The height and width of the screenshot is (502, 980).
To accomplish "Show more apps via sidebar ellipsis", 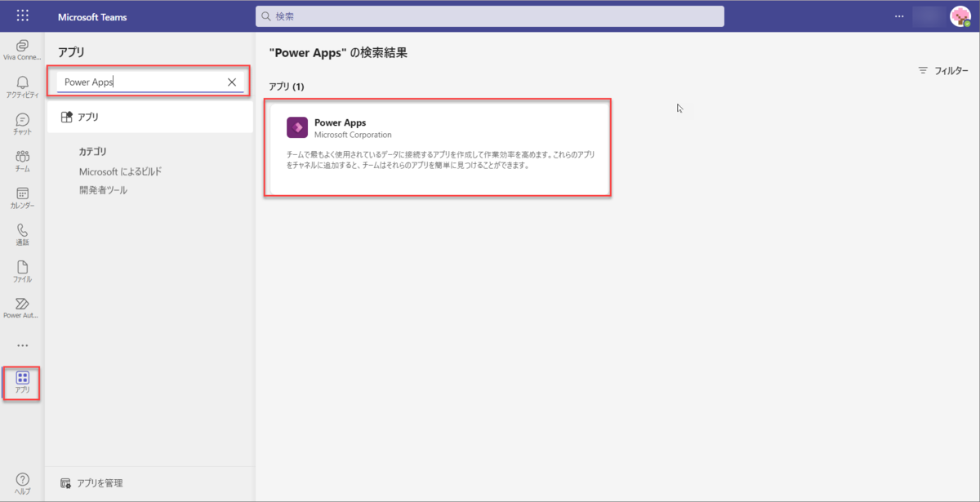I will coord(23,345).
